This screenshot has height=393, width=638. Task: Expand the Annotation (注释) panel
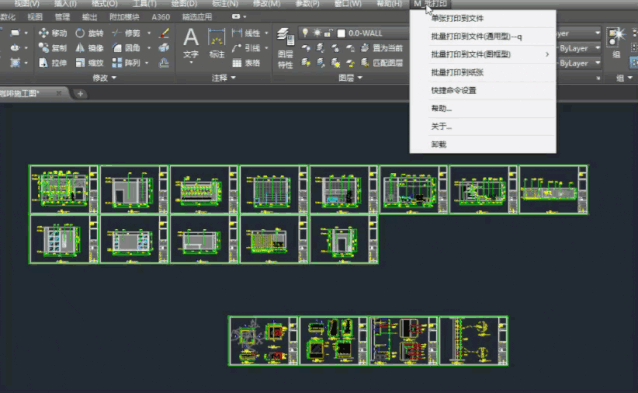click(x=223, y=77)
